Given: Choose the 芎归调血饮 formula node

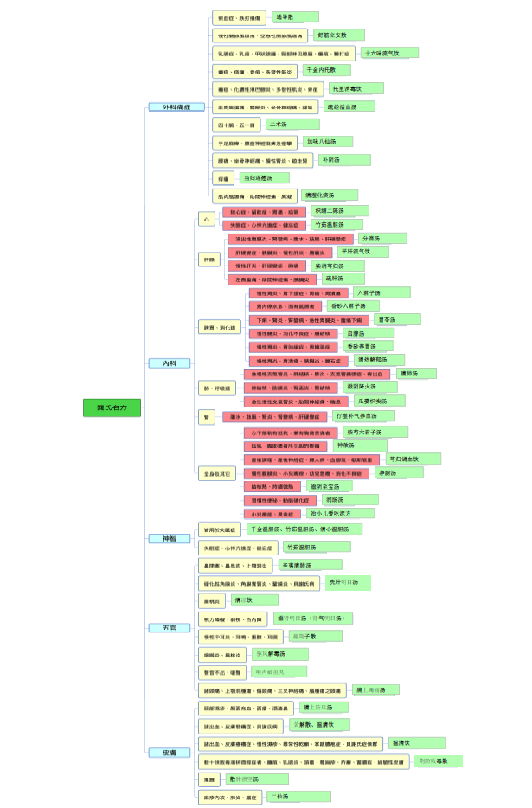Looking at the screenshot, I should point(413,459).
